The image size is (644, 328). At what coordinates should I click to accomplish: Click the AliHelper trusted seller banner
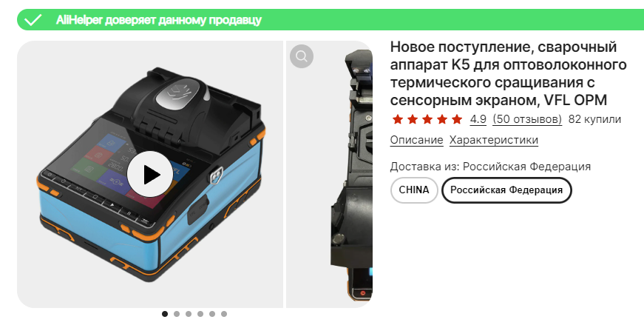point(331,20)
